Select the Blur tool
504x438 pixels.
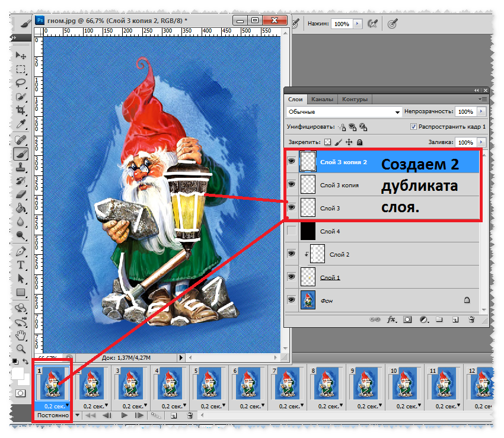pos(21,222)
